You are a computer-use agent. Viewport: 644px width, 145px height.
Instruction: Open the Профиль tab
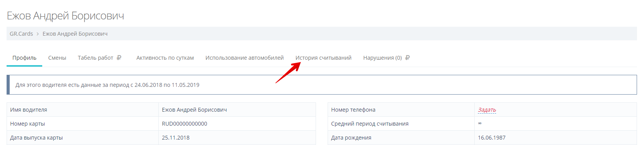point(24,58)
